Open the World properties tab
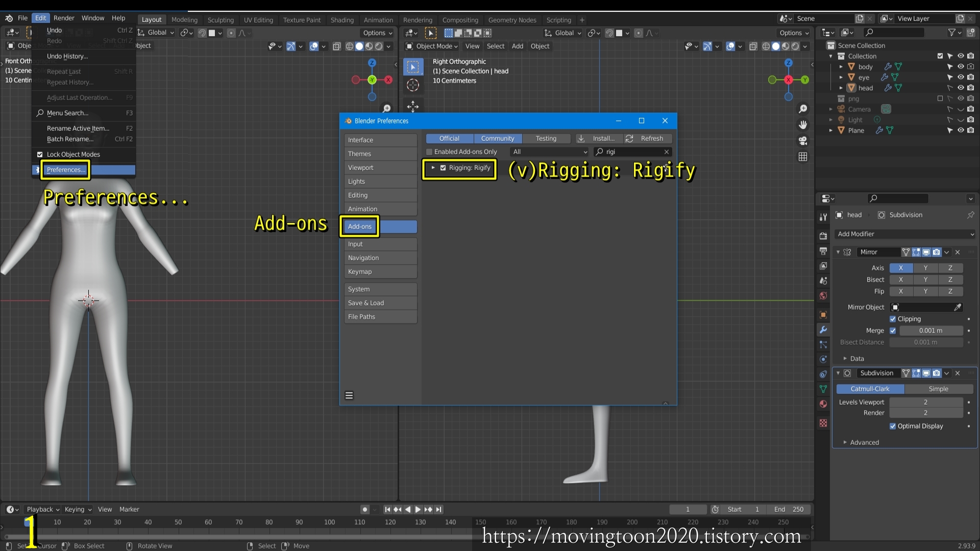The image size is (980, 551). (x=823, y=295)
